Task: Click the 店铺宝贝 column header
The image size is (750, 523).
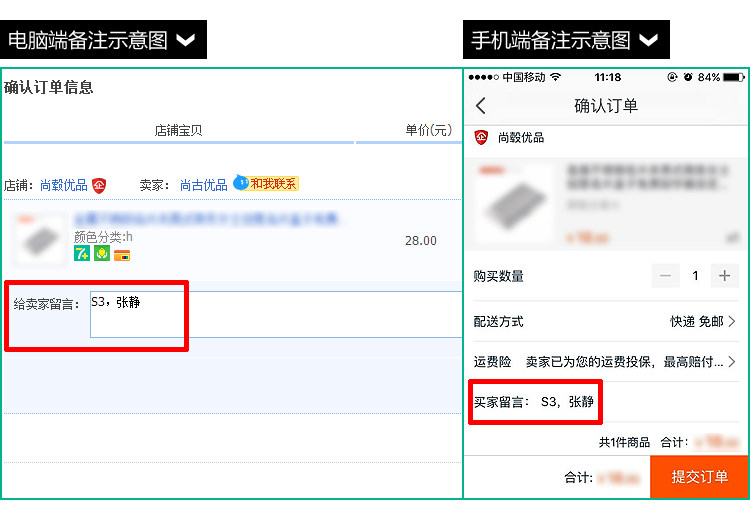Action: click(178, 130)
